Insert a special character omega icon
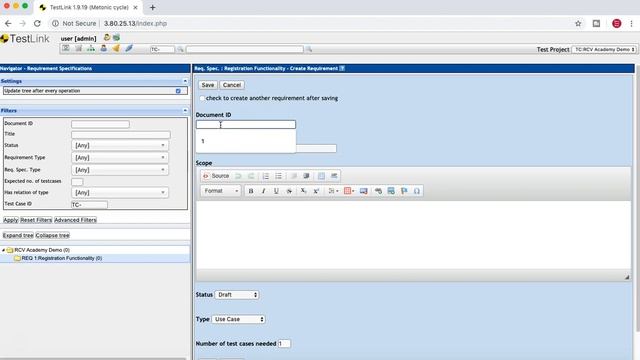 417,191
